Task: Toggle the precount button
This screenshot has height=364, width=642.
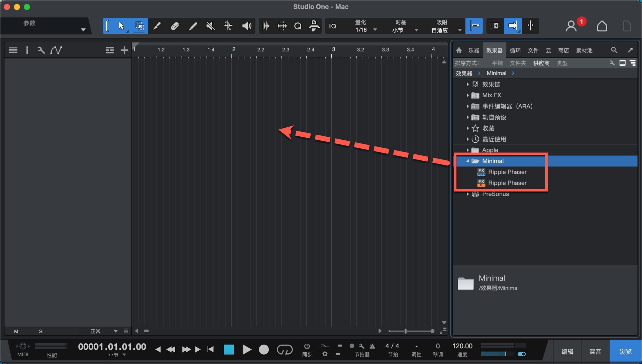Action: (352, 346)
